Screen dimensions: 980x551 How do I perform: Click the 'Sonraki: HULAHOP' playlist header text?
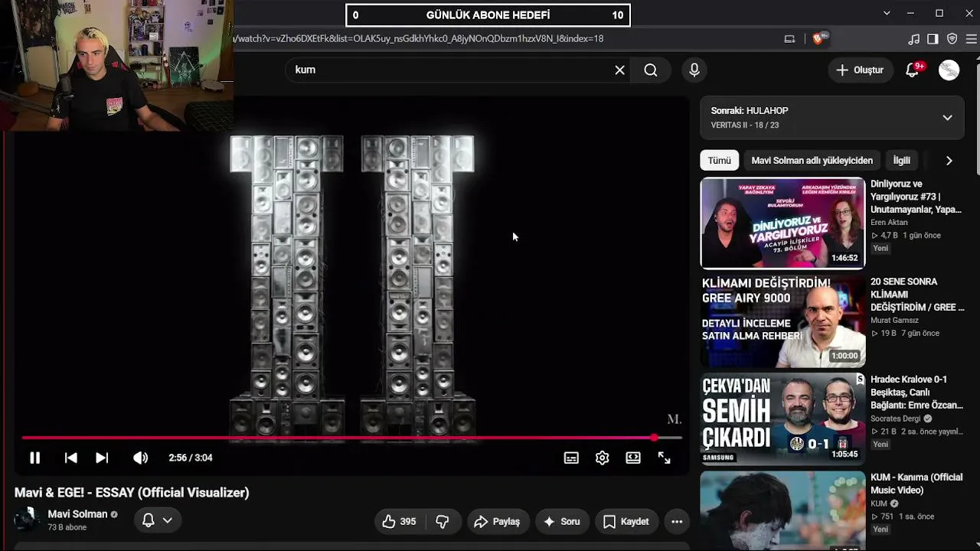[x=749, y=110]
